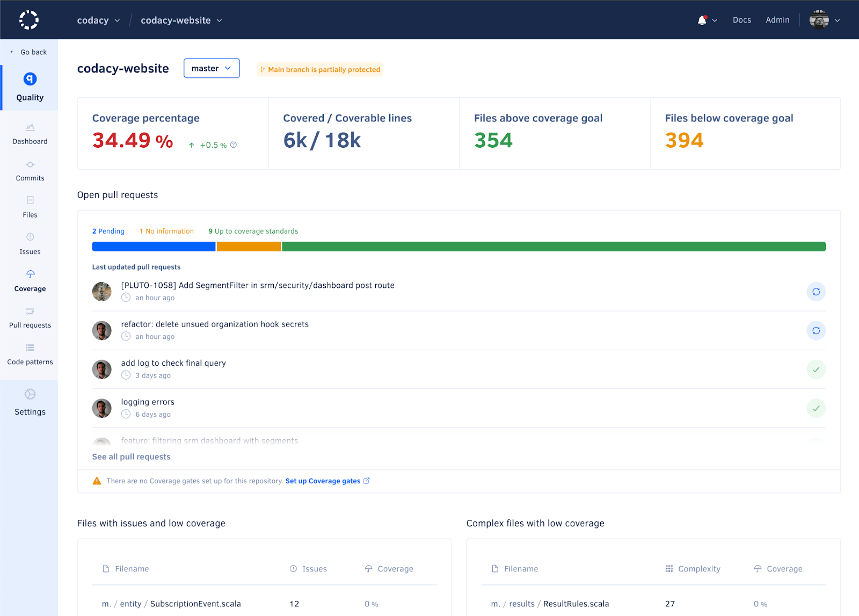Click the 34.49 % coverage value
Image resolution: width=859 pixels, height=616 pixels.
[x=133, y=141]
